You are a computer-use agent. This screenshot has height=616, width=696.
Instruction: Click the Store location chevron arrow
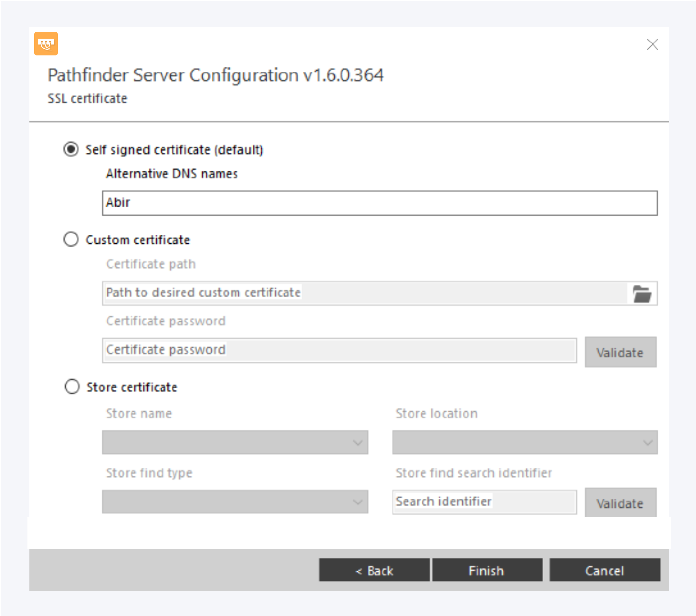[647, 442]
